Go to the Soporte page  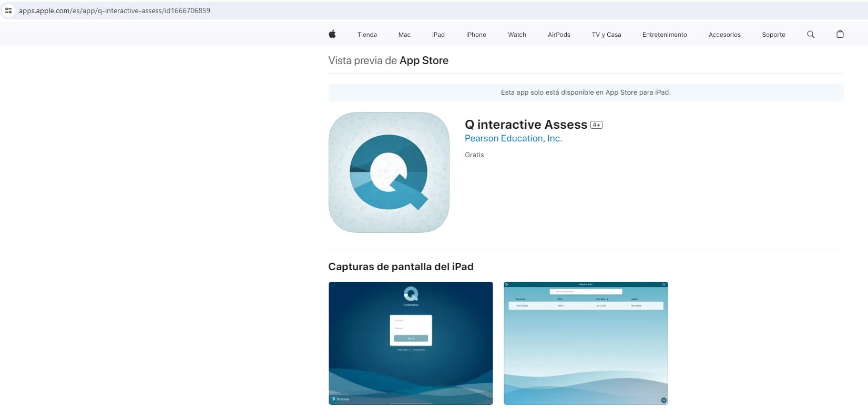click(773, 35)
